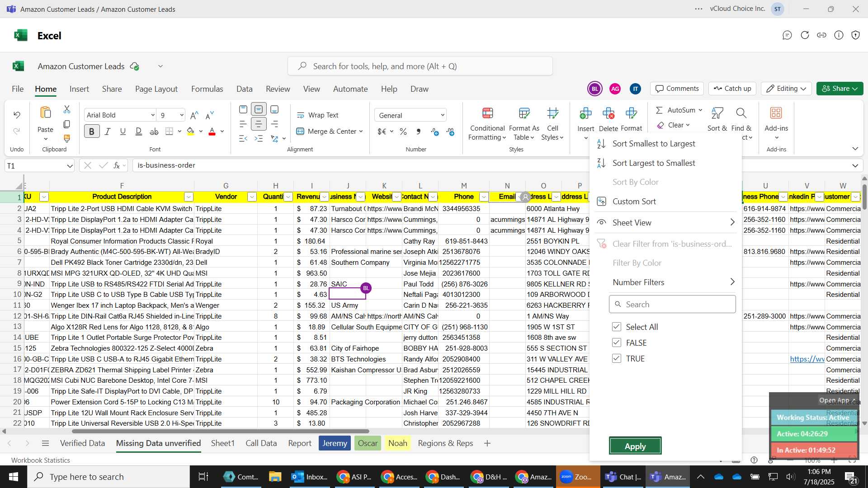This screenshot has height=488, width=868.
Task: Uncheck the Select All checkbox
Action: coord(617,327)
